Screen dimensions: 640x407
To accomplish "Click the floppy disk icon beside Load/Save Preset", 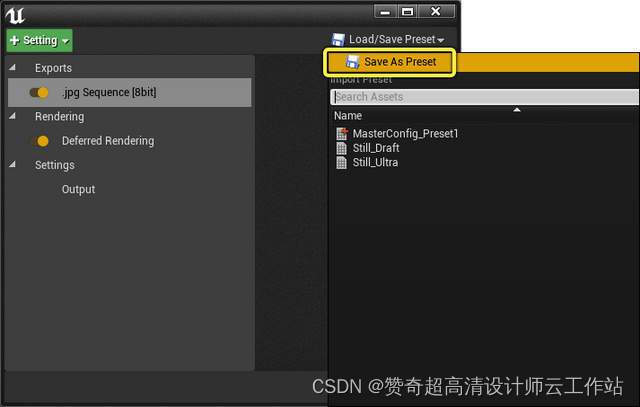I will point(338,40).
